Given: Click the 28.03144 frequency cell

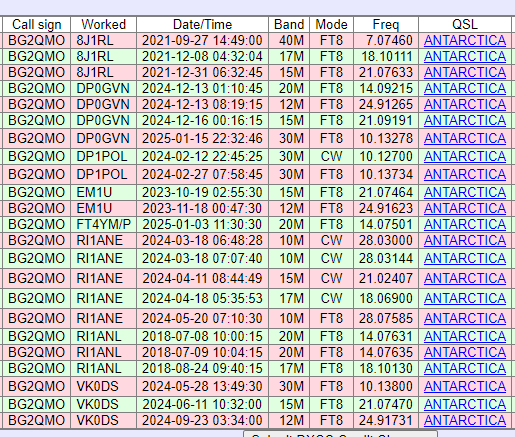Looking at the screenshot, I should pos(386,259).
